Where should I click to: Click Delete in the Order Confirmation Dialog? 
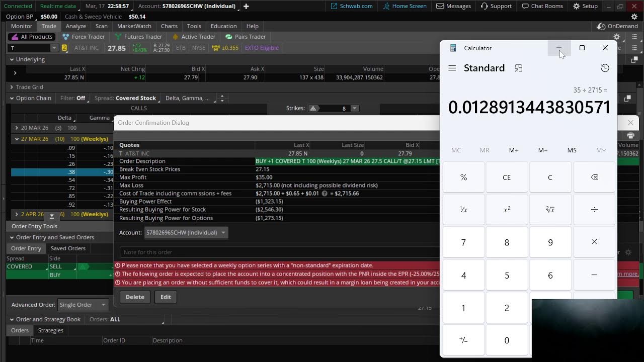point(135,297)
